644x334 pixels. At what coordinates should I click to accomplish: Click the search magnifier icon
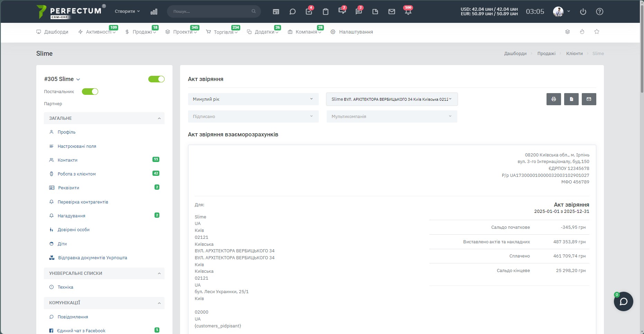254,11
